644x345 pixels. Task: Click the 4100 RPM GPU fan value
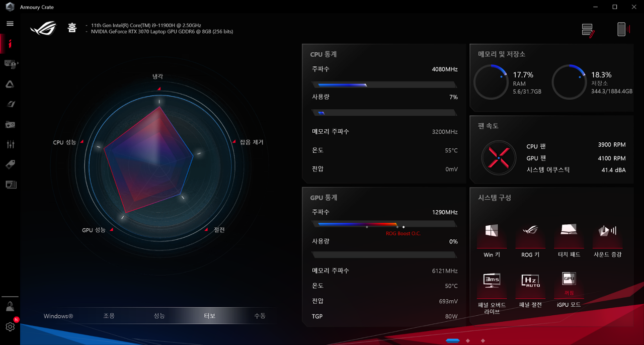612,158
